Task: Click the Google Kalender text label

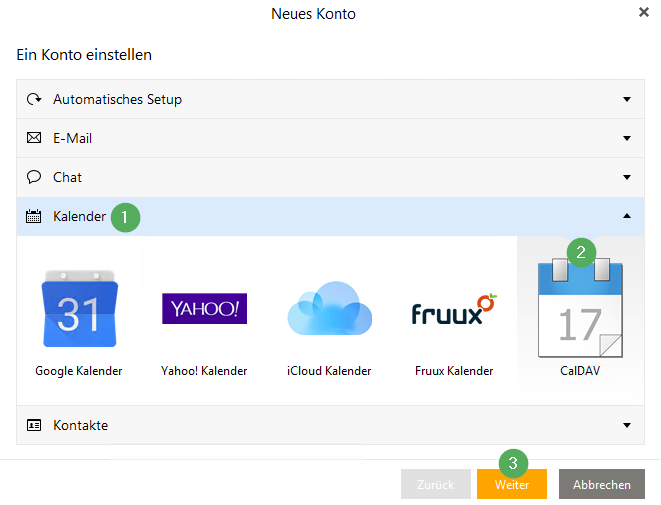Action: tap(79, 371)
